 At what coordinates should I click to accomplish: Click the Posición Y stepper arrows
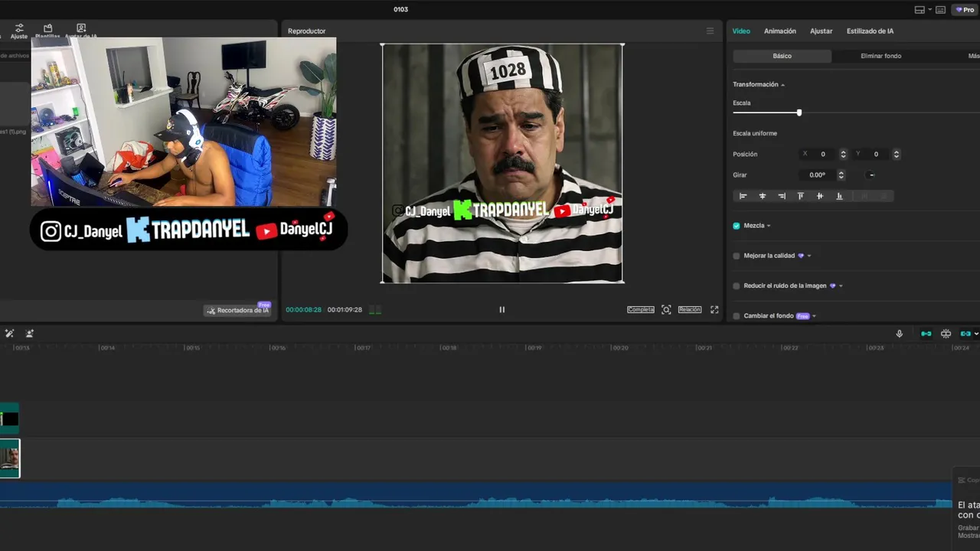pos(897,154)
